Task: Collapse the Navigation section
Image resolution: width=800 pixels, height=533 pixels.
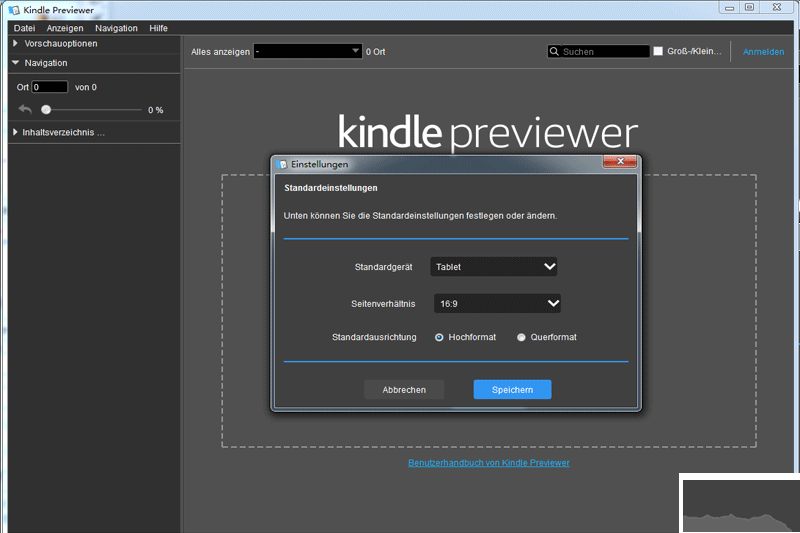Action: click(x=15, y=63)
